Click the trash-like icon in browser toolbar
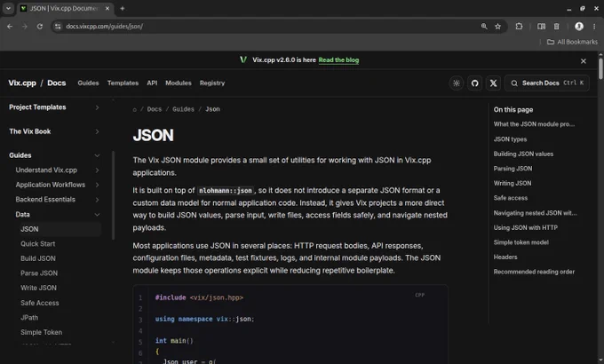 point(556,27)
